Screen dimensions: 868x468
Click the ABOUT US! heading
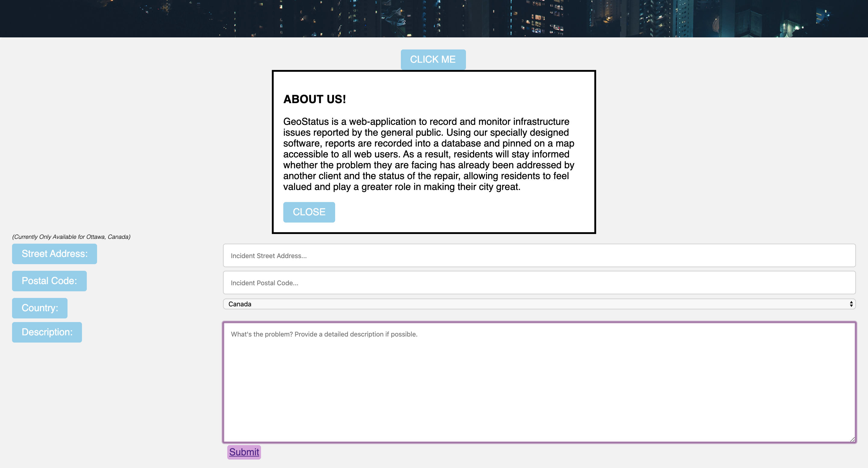[314, 99]
